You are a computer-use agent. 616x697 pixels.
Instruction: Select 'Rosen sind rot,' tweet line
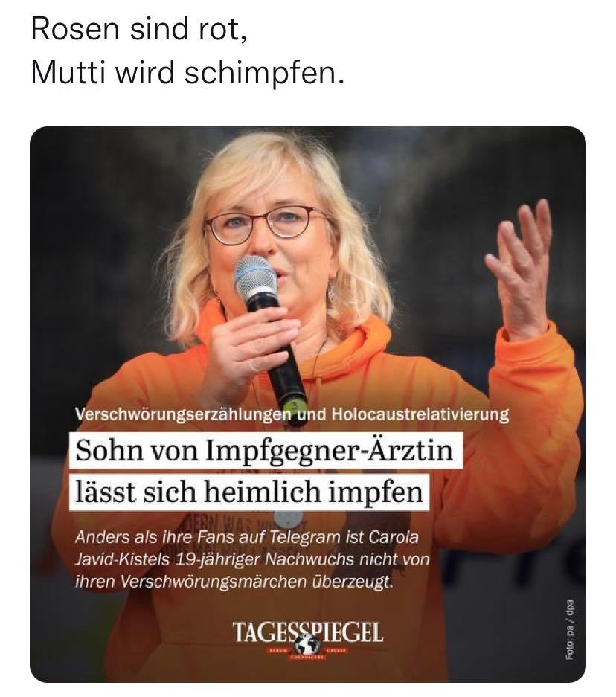138,30
